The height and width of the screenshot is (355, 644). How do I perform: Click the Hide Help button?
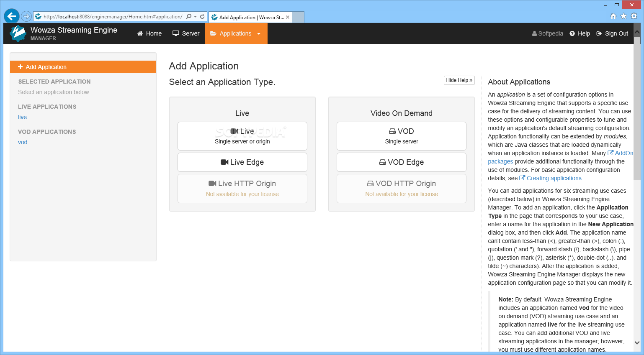[459, 80]
